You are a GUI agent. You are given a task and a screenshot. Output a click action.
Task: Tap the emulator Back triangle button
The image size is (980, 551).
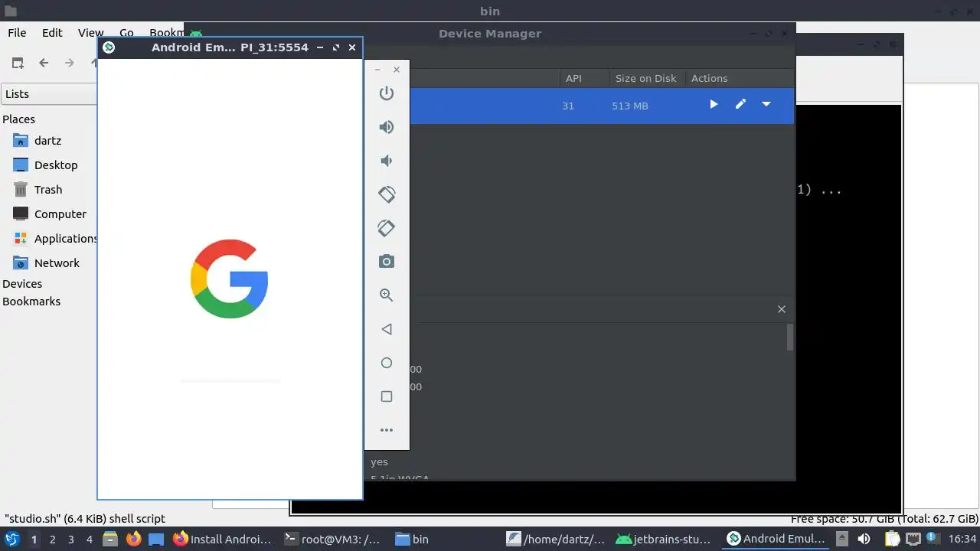(x=387, y=329)
